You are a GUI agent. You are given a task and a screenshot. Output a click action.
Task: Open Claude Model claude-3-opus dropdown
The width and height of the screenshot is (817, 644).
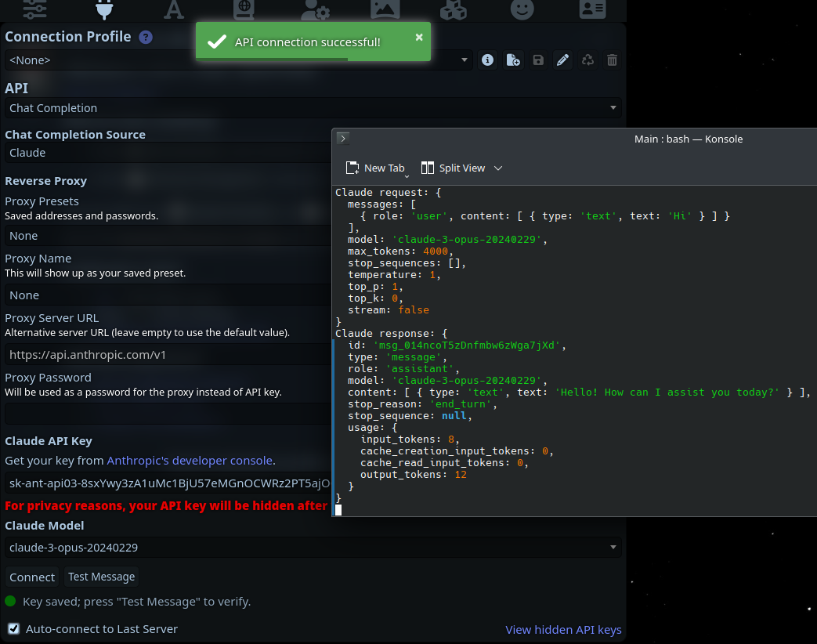[313, 547]
